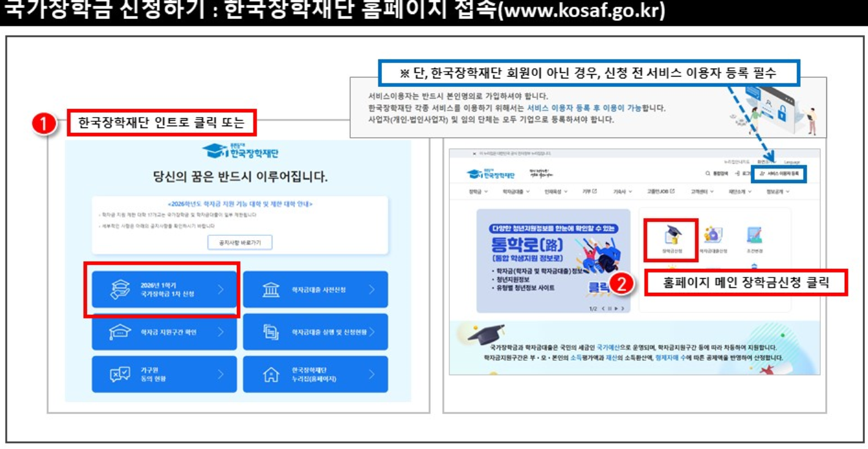Click 서비스 이용자 등록 in header

tap(779, 173)
